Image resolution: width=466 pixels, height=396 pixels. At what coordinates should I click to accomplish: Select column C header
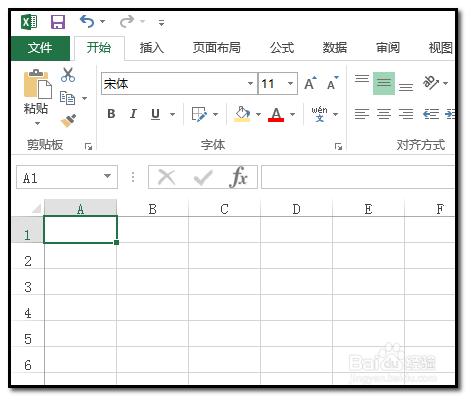click(x=224, y=208)
